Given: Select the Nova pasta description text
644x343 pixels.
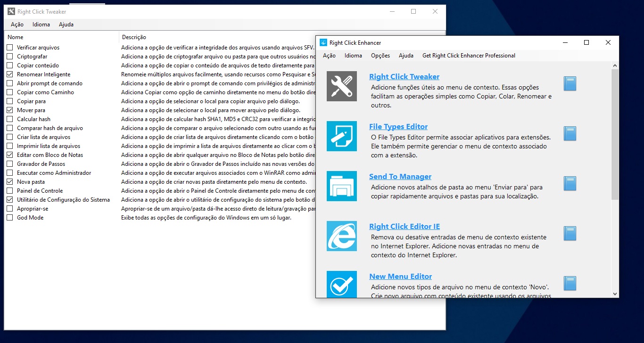Looking at the screenshot, I should point(214,182).
